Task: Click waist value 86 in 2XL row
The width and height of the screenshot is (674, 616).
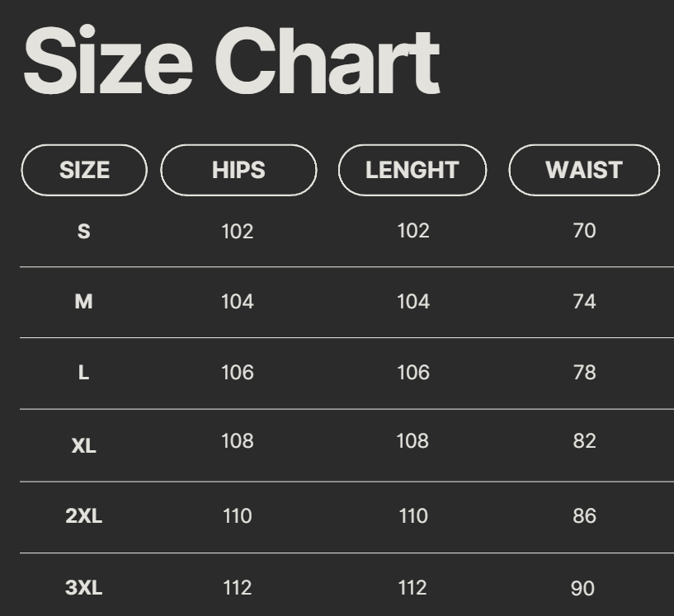Action: [x=584, y=516]
